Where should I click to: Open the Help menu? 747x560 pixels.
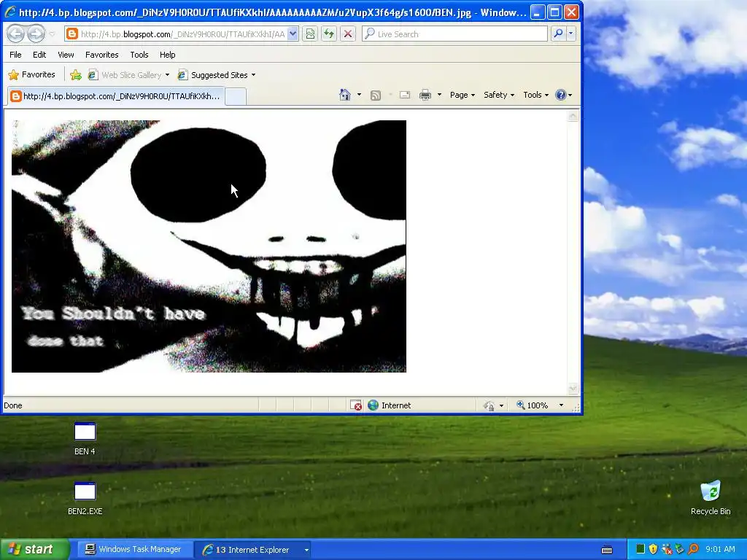point(167,55)
